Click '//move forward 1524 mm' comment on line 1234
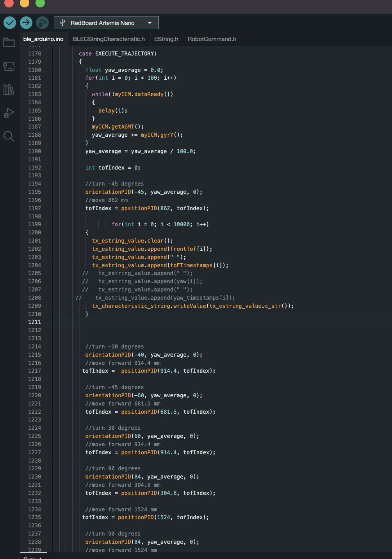Image resolution: width=392 pixels, height=559 pixels. (x=121, y=509)
